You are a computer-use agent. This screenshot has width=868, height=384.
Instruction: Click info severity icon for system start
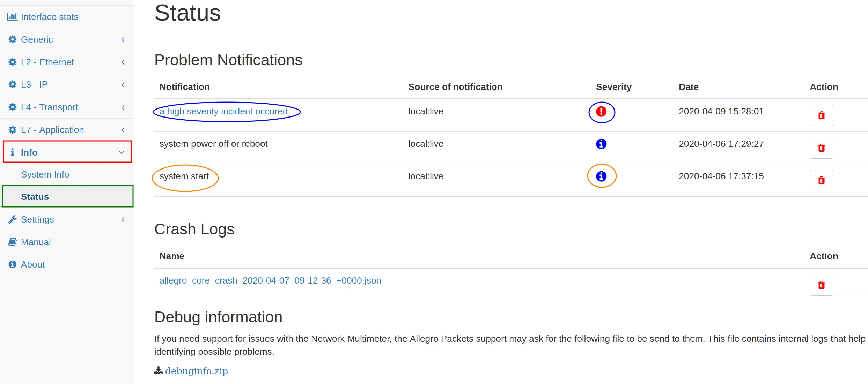click(x=601, y=176)
